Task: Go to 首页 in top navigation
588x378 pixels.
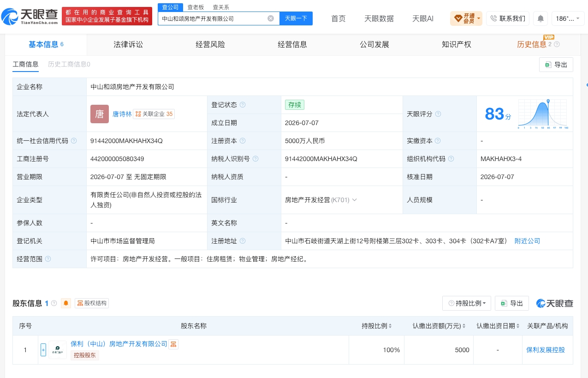Action: tap(339, 18)
